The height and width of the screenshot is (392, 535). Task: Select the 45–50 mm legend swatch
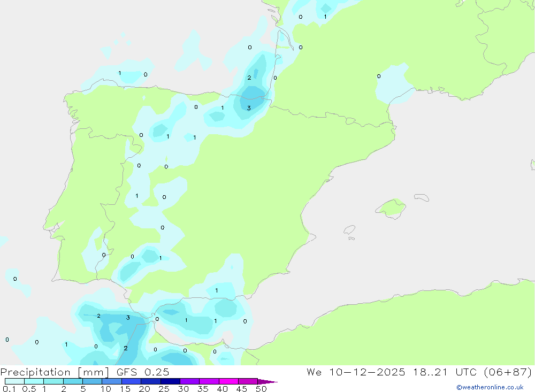tap(248, 381)
